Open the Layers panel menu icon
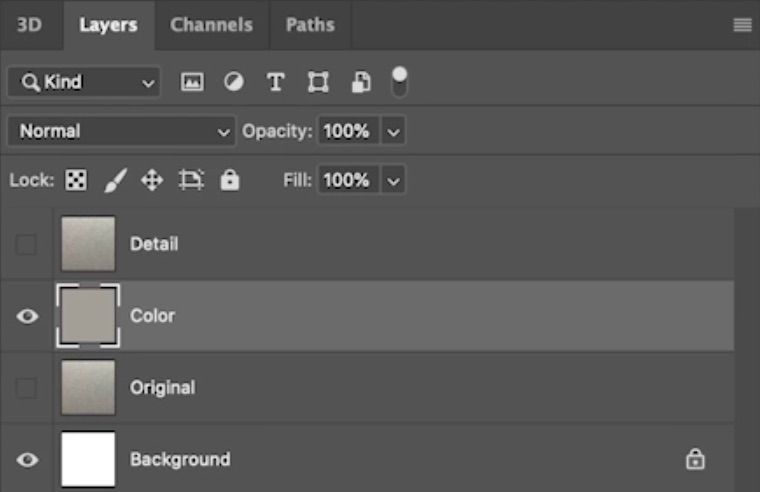Screen dimensions: 760x492 point(742,25)
